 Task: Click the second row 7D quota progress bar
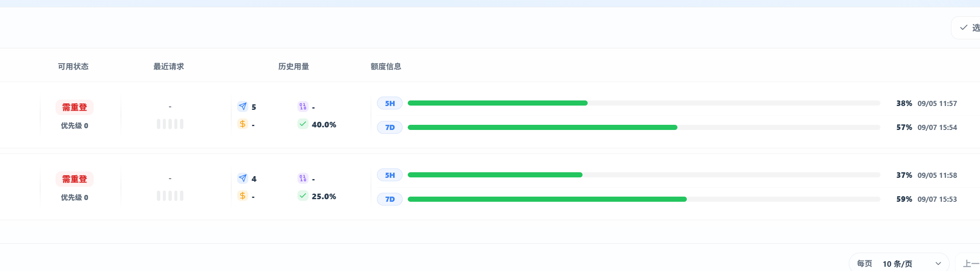(x=644, y=199)
